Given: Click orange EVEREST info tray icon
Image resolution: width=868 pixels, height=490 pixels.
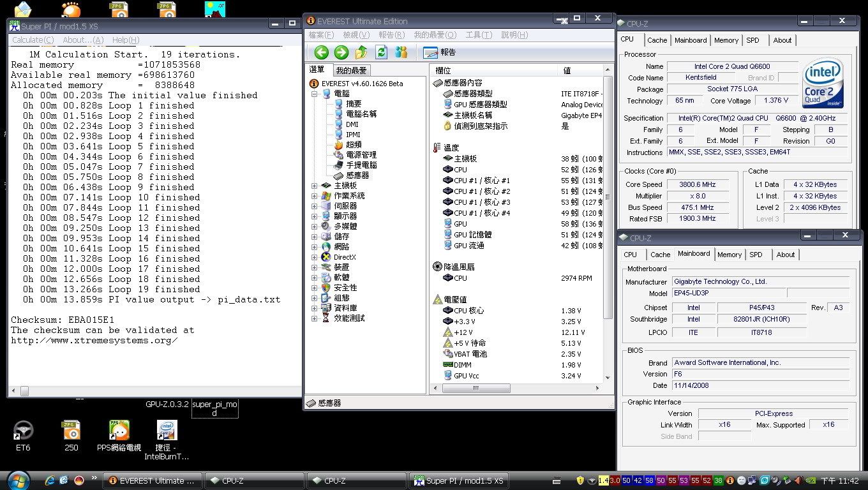Looking at the screenshot, I should tap(730, 480).
